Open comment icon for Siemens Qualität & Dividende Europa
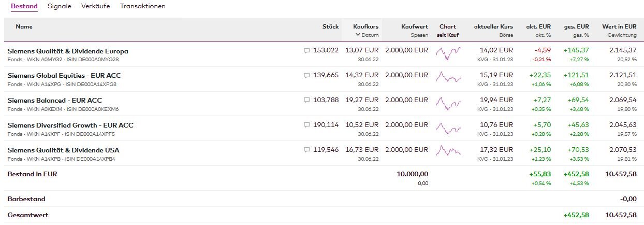Viewport: 644px width, 225px height. click(306, 51)
